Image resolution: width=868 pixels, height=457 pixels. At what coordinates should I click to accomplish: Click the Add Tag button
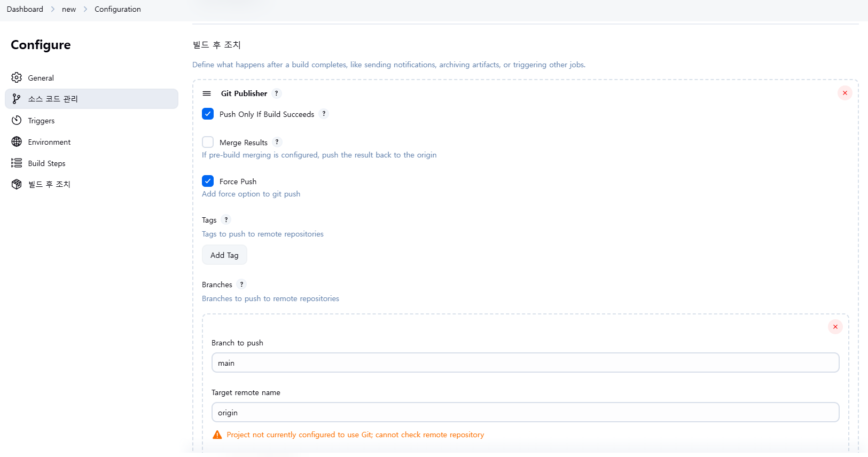[x=224, y=255]
